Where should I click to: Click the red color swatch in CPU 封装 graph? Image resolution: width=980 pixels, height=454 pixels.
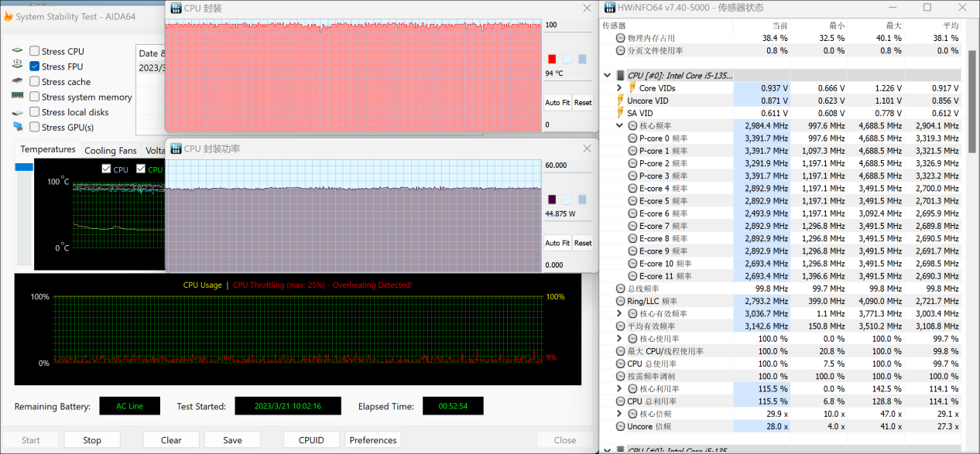tap(552, 59)
